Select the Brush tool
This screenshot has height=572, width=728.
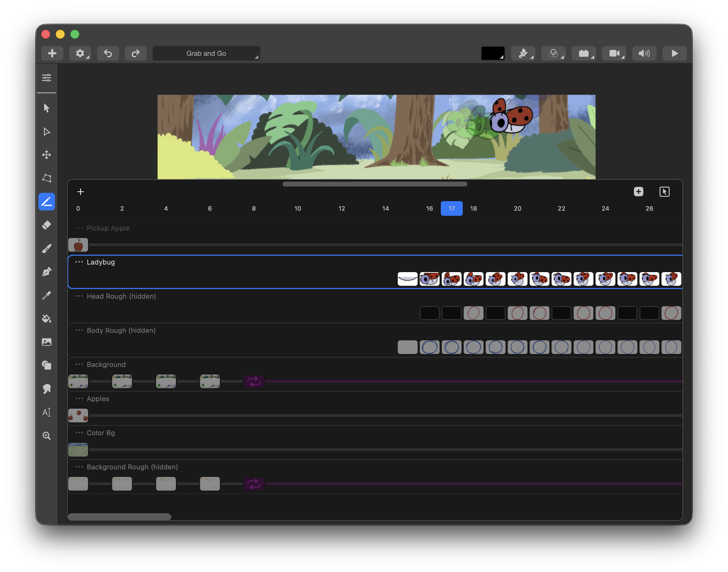point(47,249)
